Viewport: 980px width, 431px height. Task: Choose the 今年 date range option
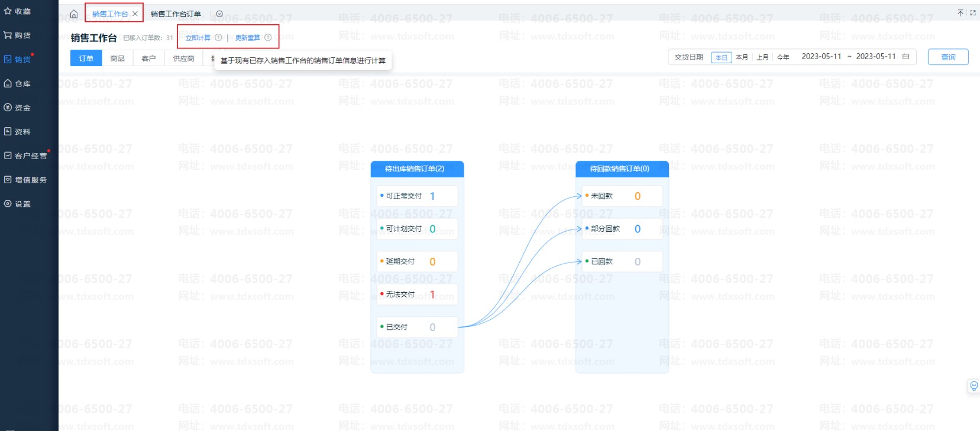(783, 57)
